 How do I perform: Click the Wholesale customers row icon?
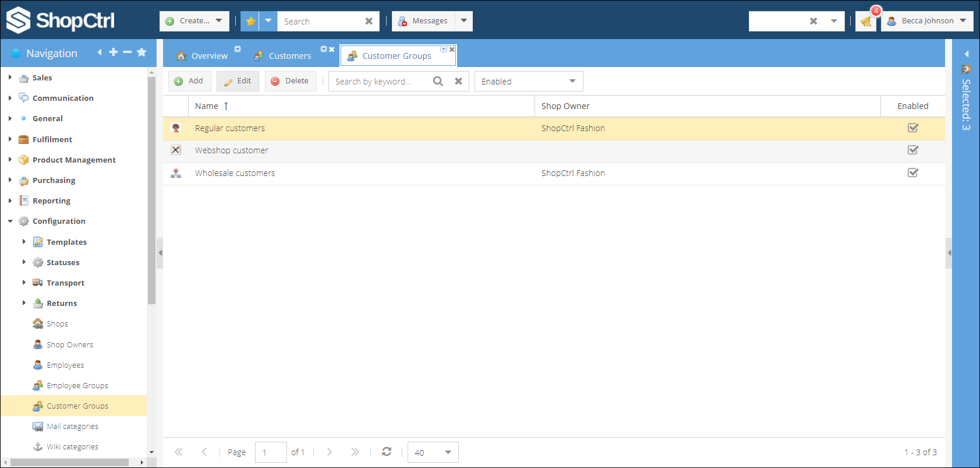(176, 173)
